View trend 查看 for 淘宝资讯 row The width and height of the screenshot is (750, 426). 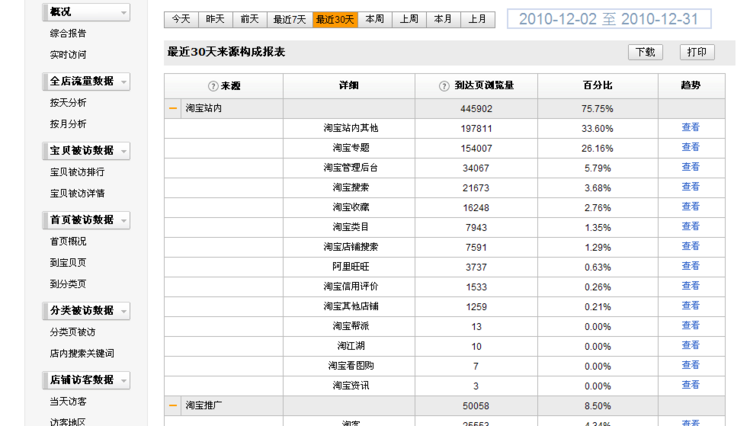(x=691, y=385)
